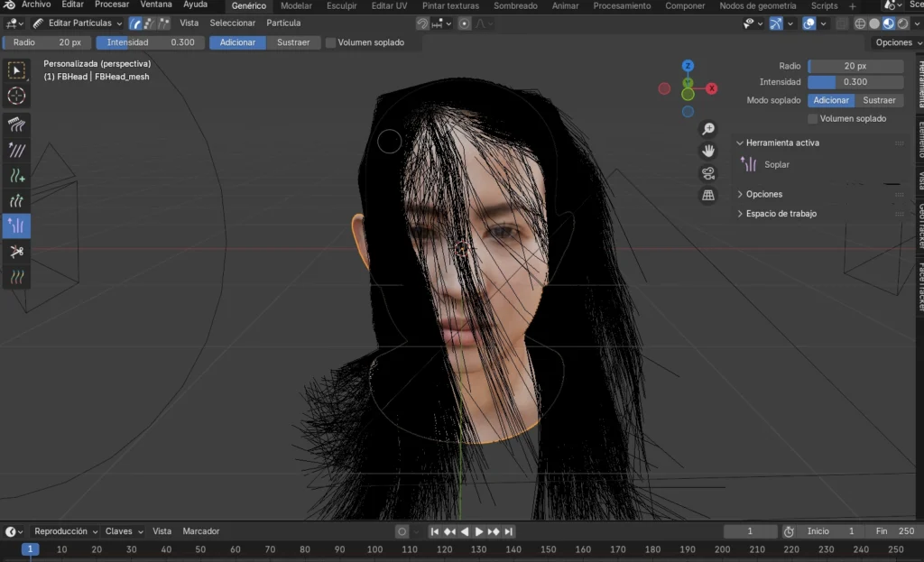This screenshot has height=562, width=924.
Task: Click the camera view icon in the viewport
Action: 708,173
